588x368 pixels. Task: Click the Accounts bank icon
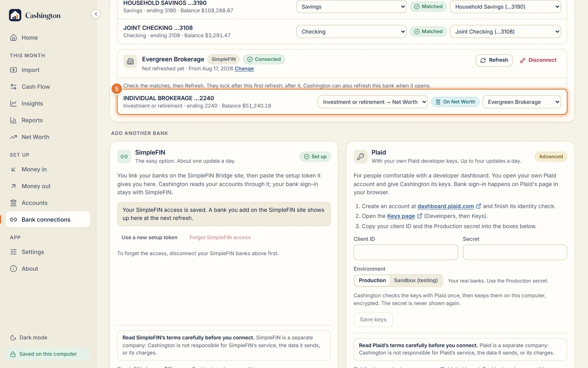coord(13,203)
